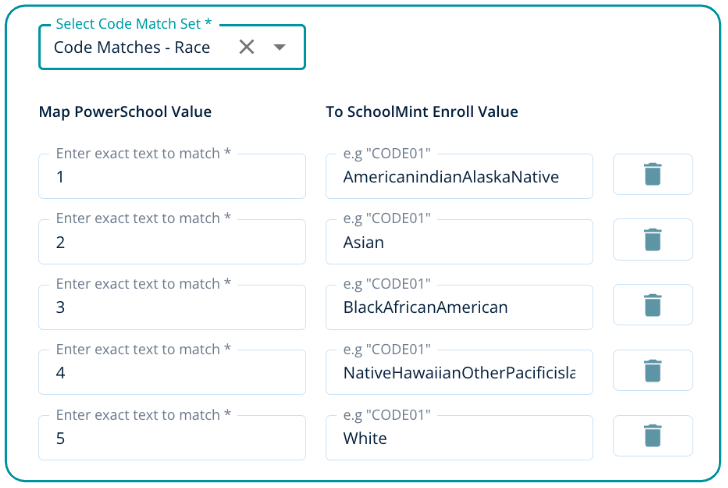This screenshot has width=728, height=488.
Task: Click into the PowerSchool field containing 4
Action: (172, 374)
